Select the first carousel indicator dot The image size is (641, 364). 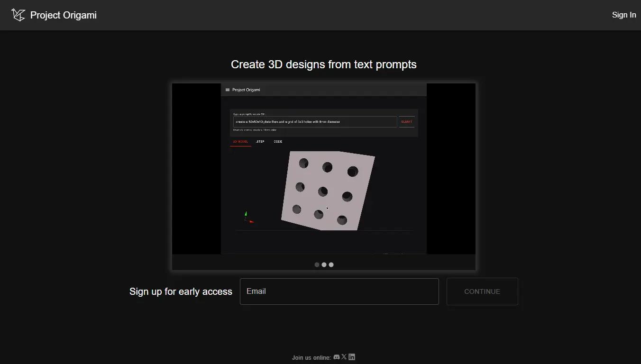click(317, 264)
